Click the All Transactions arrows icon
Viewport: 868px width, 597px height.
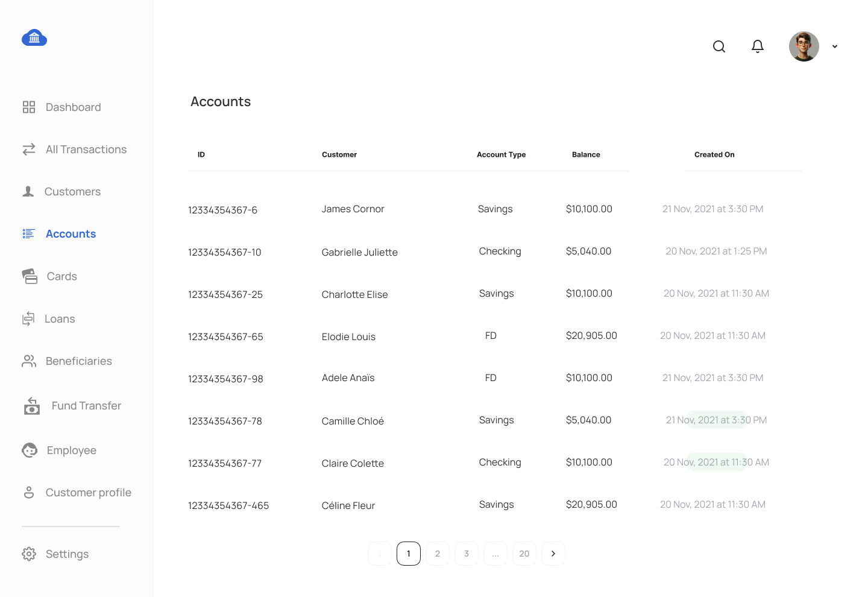[x=29, y=150]
